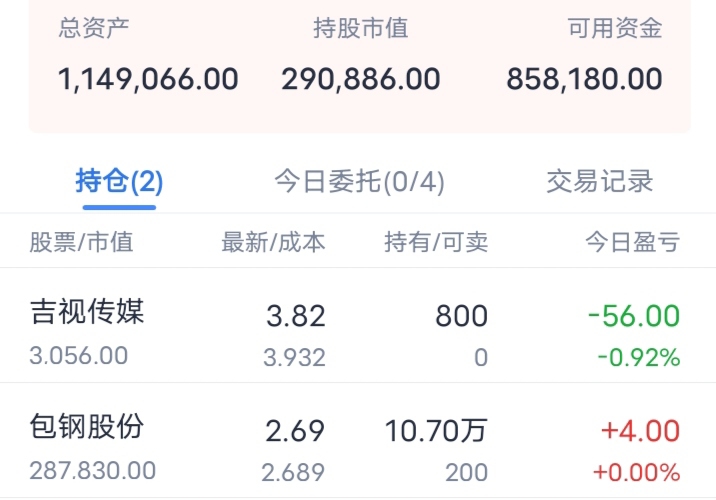The height and width of the screenshot is (500, 716).
Task: Tap the 持股市值 label
Action: coord(360,28)
